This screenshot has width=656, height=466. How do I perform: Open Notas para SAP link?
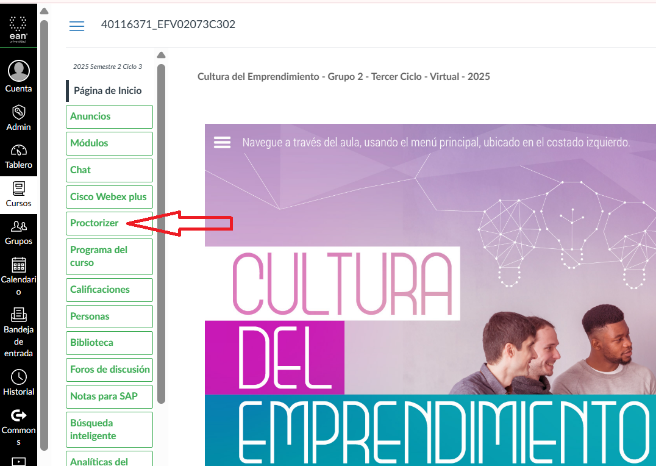(109, 397)
